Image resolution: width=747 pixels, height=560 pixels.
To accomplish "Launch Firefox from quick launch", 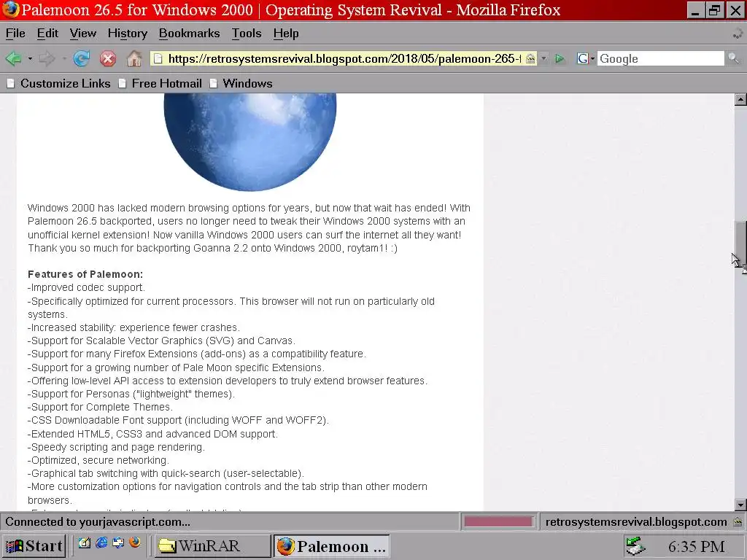I will 135,542.
